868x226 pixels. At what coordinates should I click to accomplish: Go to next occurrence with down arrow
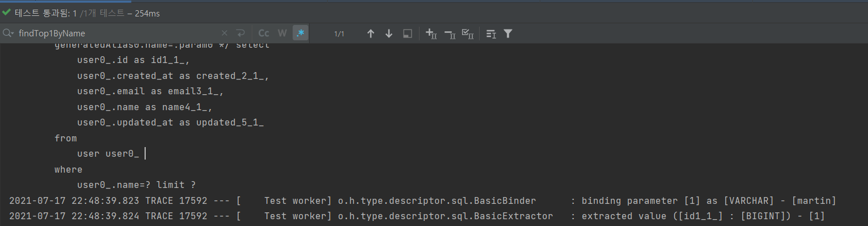click(389, 34)
